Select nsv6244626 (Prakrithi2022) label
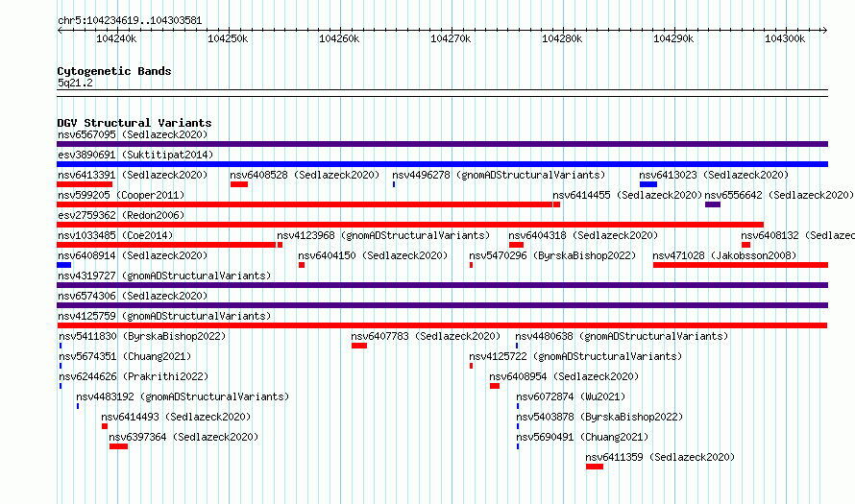The width and height of the screenshot is (855, 504). 134,376
